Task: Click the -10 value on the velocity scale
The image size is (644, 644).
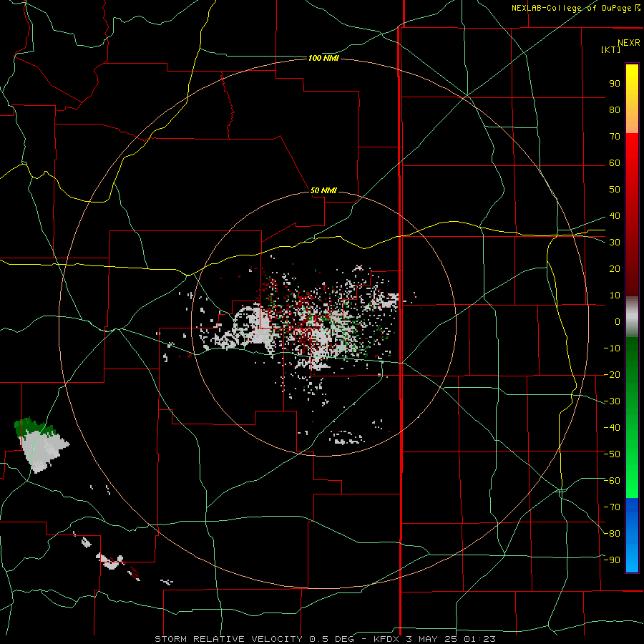Action: (x=612, y=348)
